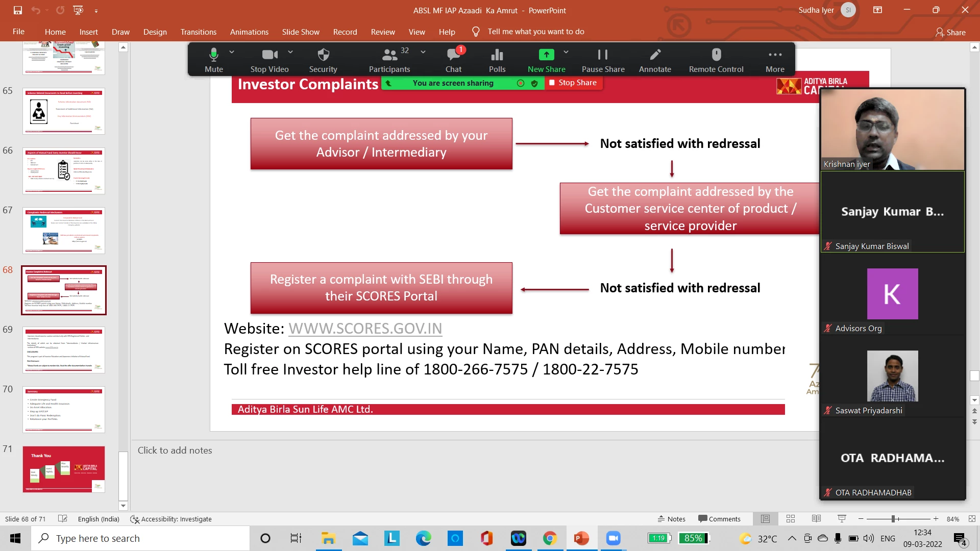Image resolution: width=980 pixels, height=551 pixels.
Task: Save the presentation from Quick Access toolbar
Action: coord(17,10)
